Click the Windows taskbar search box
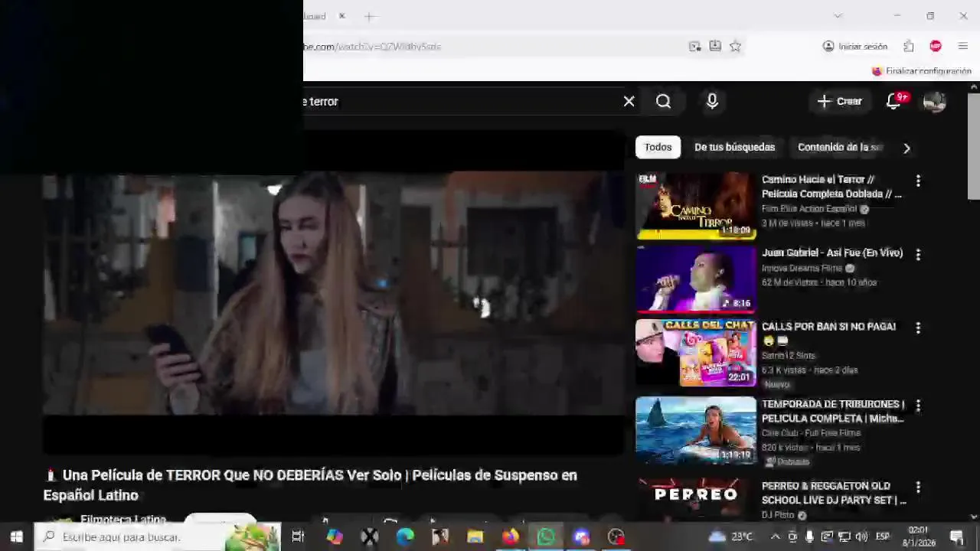Viewport: 980px width, 551px height. (158, 536)
